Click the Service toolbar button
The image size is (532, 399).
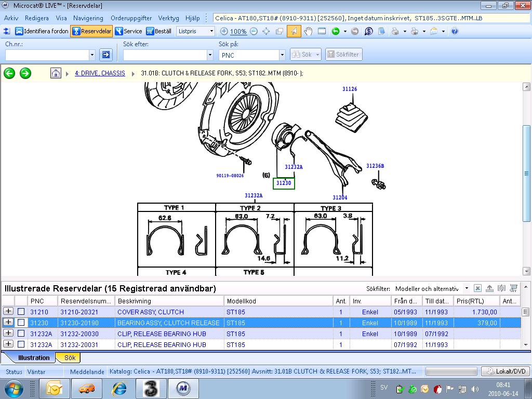click(x=129, y=31)
